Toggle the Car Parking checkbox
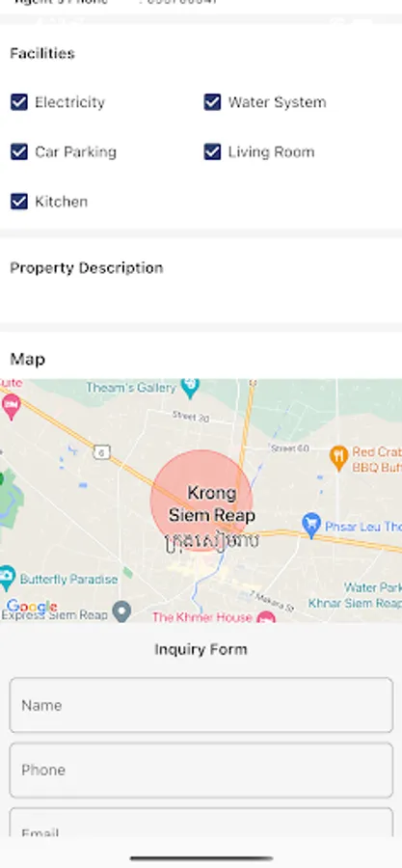Viewport: 402px width, 868px height. pyautogui.click(x=19, y=151)
